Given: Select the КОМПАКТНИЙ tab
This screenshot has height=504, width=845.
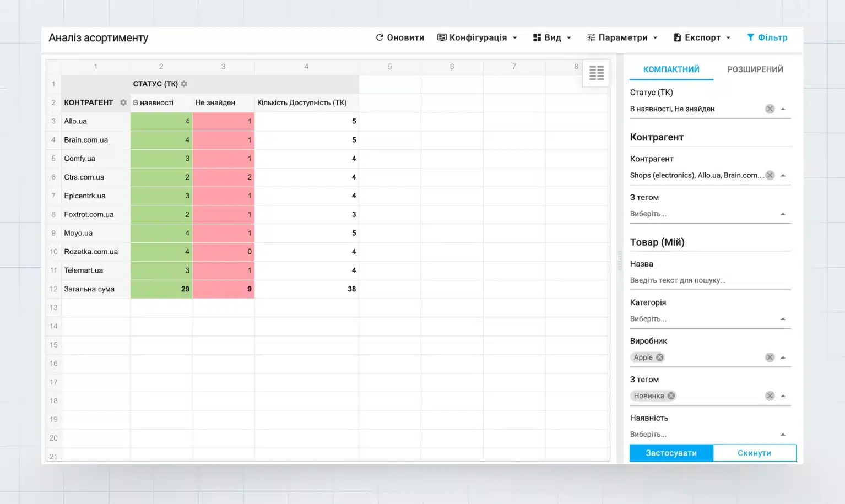Looking at the screenshot, I should [x=671, y=69].
